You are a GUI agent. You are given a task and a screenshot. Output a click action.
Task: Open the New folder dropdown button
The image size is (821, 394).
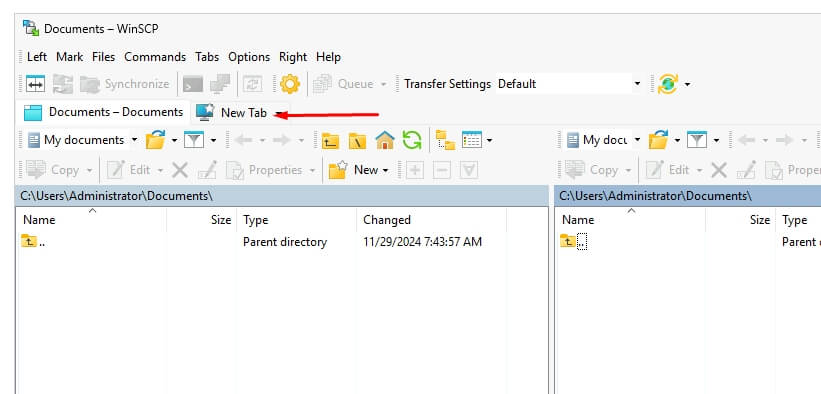coord(359,170)
